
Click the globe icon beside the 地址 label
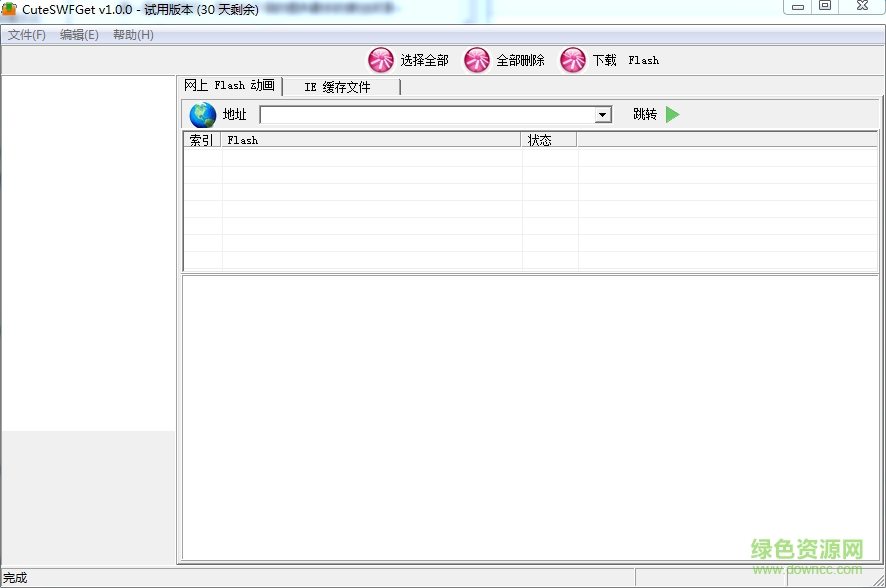point(201,114)
